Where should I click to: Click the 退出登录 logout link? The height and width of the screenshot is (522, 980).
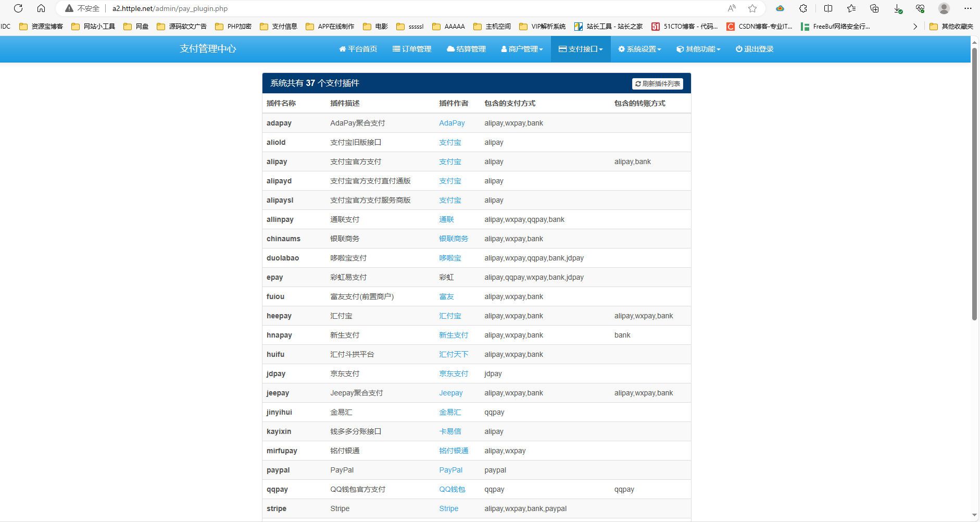(755, 49)
